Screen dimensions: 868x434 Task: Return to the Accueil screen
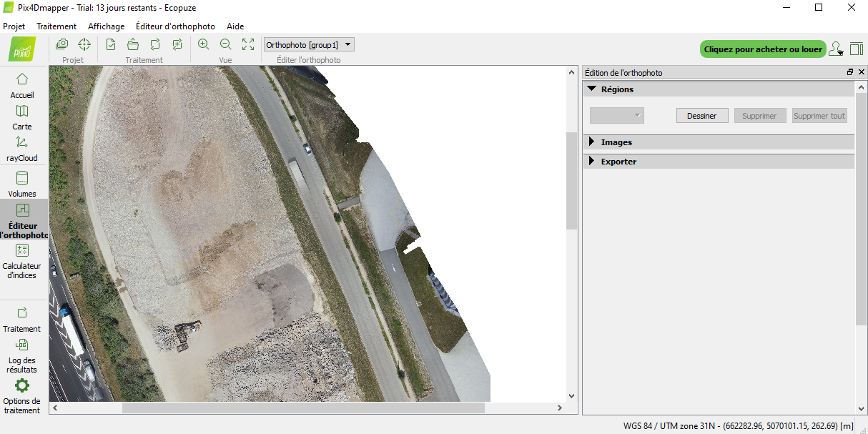[x=22, y=85]
